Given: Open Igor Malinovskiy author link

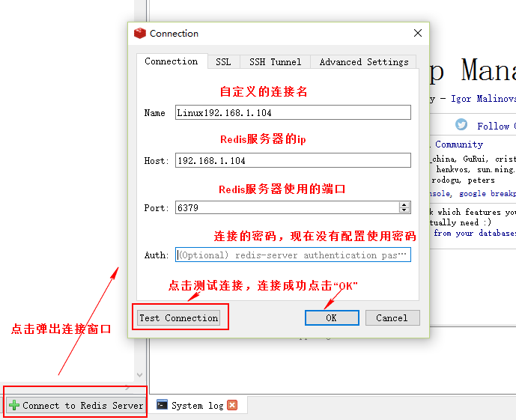Looking at the screenshot, I should (483, 99).
